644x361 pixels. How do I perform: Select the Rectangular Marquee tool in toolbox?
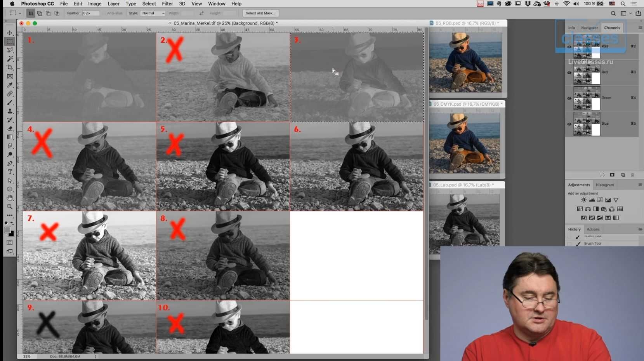point(10,41)
